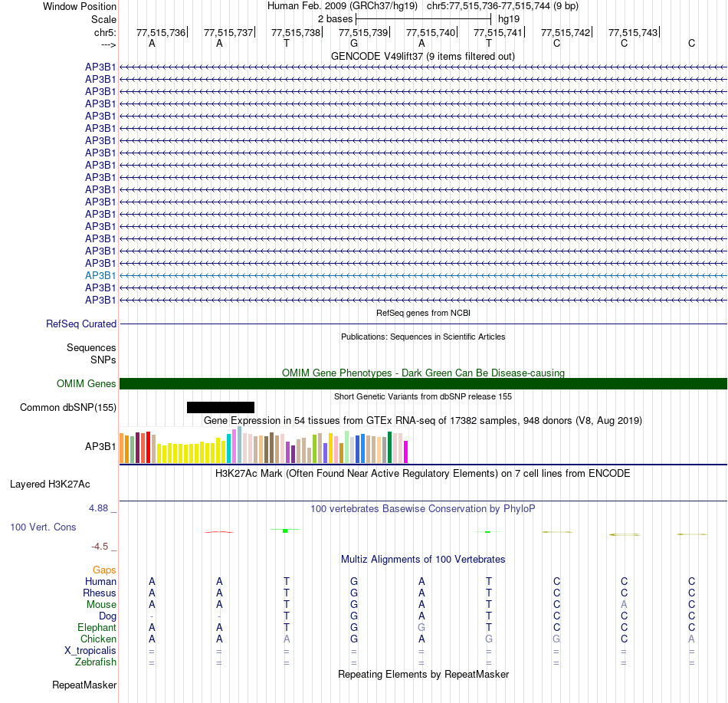This screenshot has width=728, height=703.
Task: Open the RefSeq genes from NCBI title
Action: [423, 313]
